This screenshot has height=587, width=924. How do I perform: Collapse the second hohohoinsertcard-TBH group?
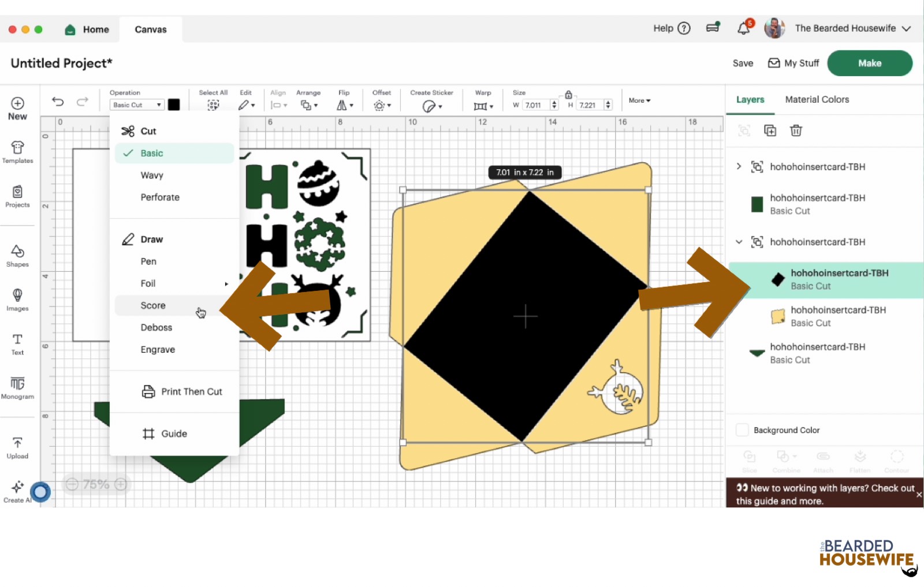click(739, 242)
